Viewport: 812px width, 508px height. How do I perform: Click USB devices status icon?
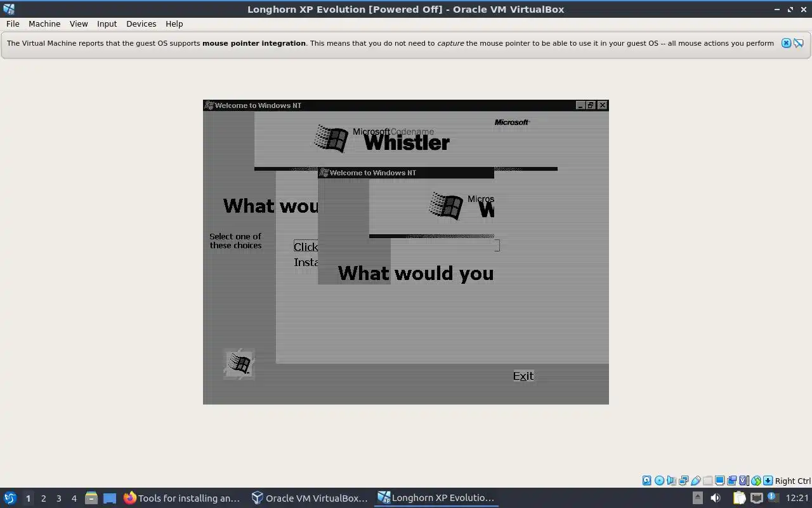[695, 481]
